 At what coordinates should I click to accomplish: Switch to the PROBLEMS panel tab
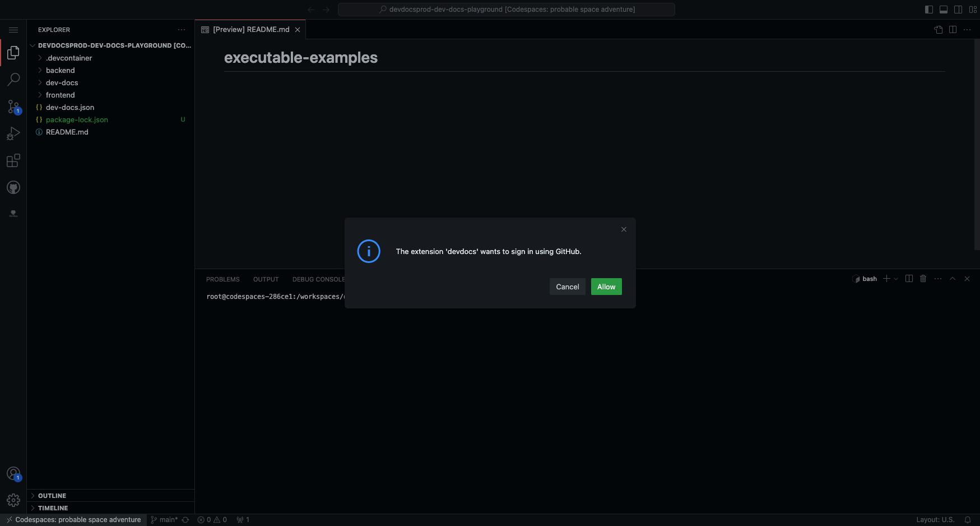pos(222,279)
